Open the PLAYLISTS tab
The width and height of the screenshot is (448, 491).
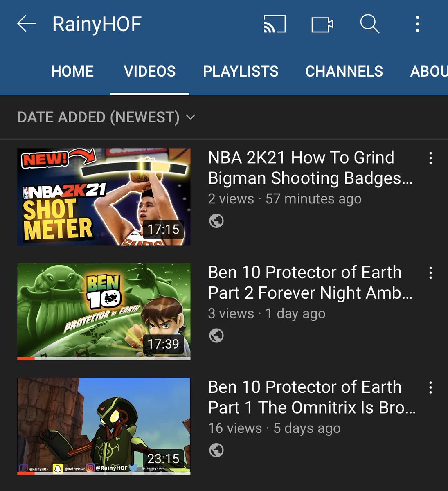click(x=241, y=72)
